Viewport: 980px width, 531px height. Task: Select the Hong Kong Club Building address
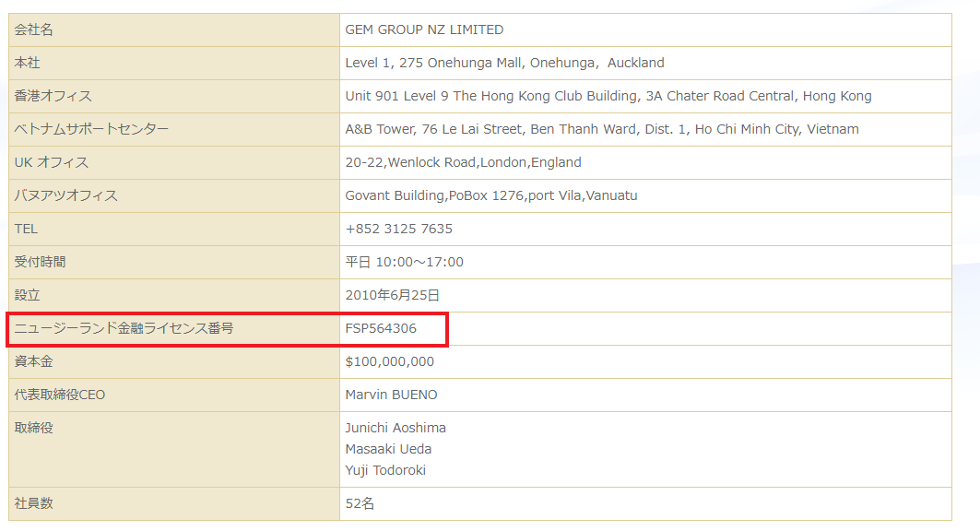[608, 96]
